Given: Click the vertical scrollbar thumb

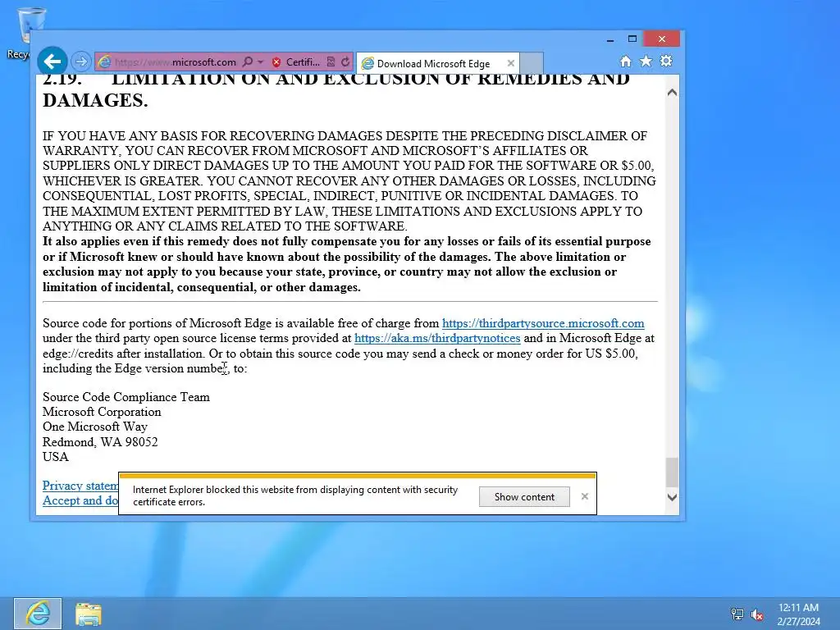Looking at the screenshot, I should pos(672,472).
